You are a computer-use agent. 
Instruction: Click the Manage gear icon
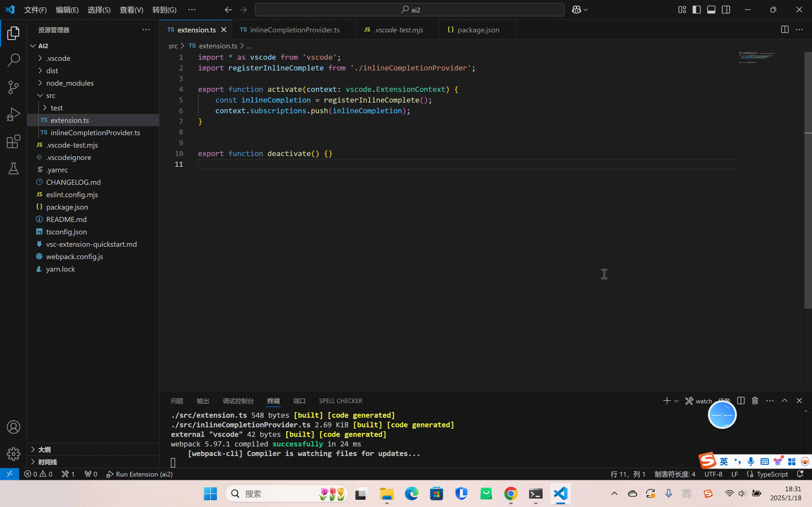pos(14,454)
